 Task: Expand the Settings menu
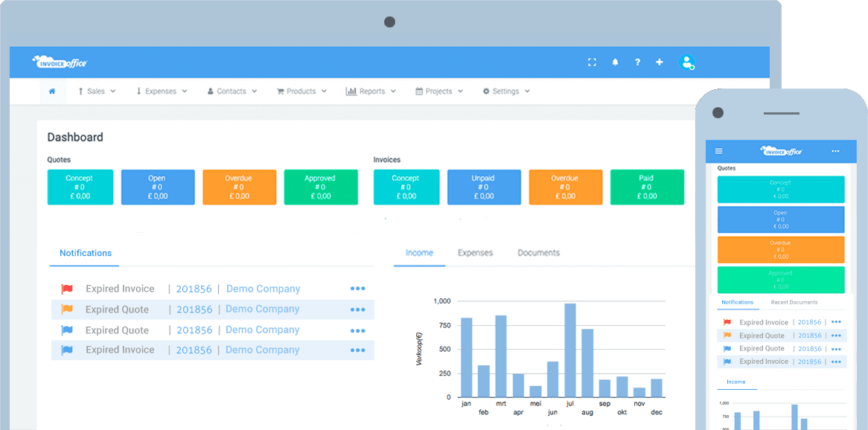coord(506,92)
